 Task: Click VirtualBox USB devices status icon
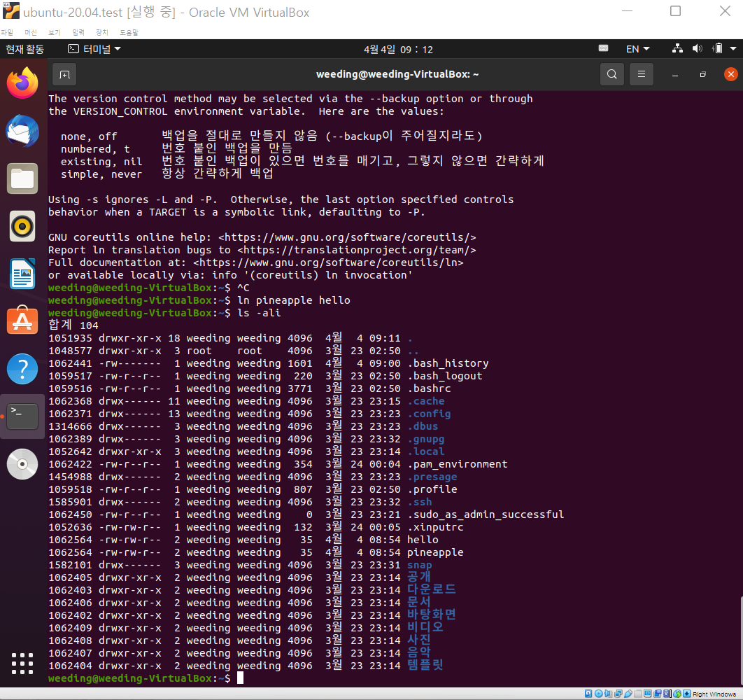point(628,694)
